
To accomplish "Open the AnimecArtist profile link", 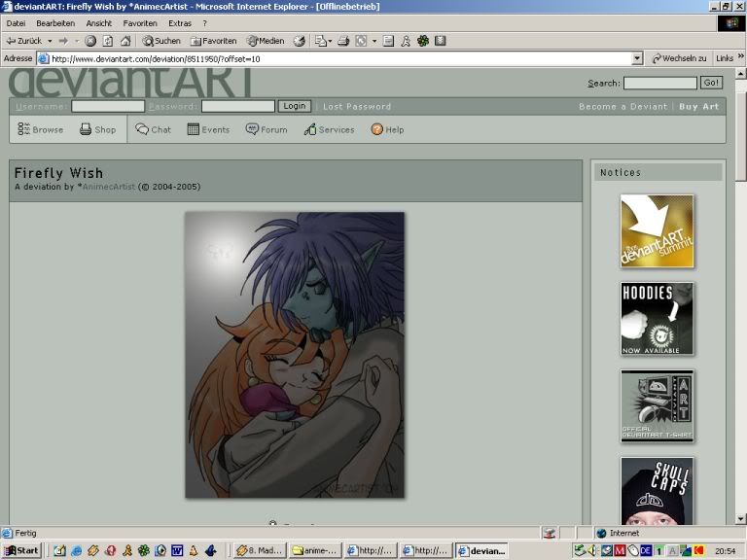I will coord(109,187).
